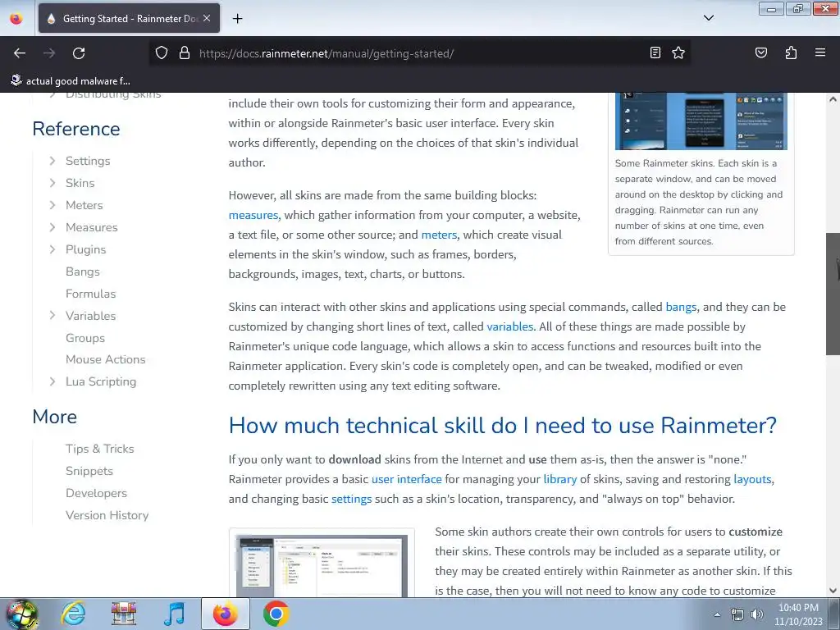
Task: Go back to the previous page
Action: [x=20, y=53]
